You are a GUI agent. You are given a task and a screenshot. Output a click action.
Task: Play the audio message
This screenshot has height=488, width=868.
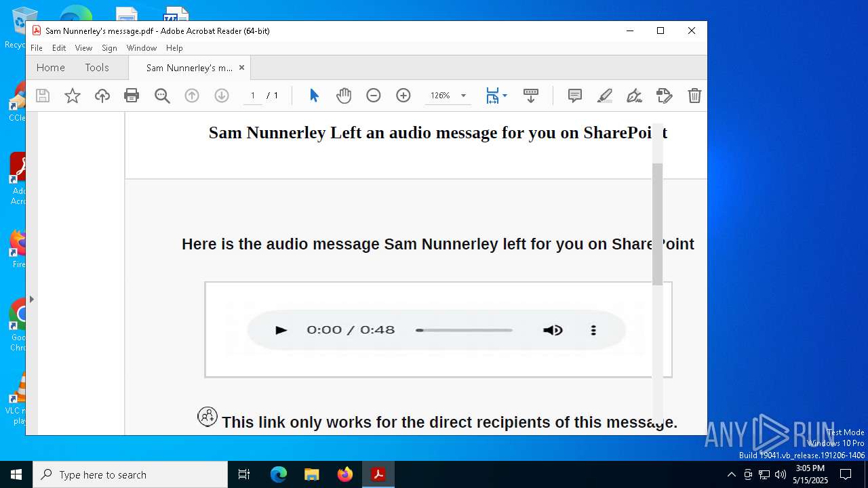[x=281, y=330]
